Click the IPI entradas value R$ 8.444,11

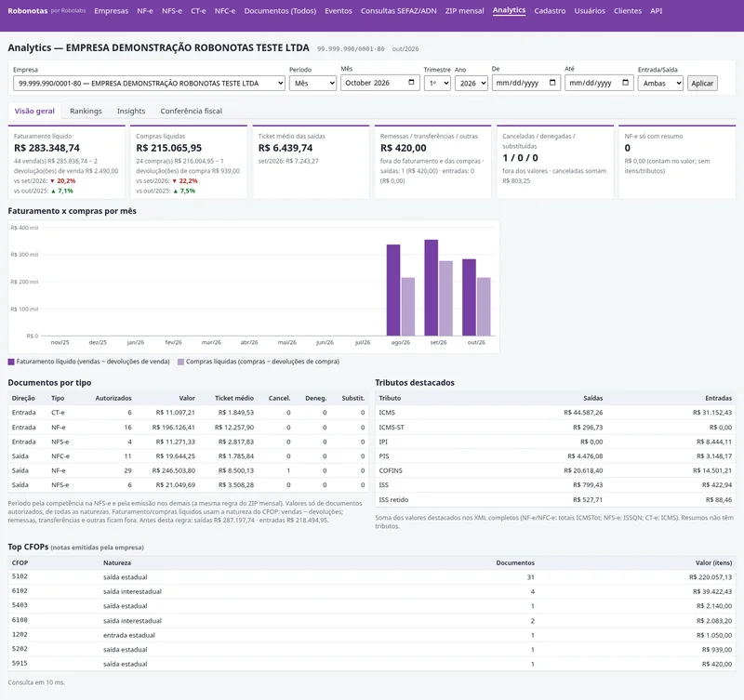714,442
